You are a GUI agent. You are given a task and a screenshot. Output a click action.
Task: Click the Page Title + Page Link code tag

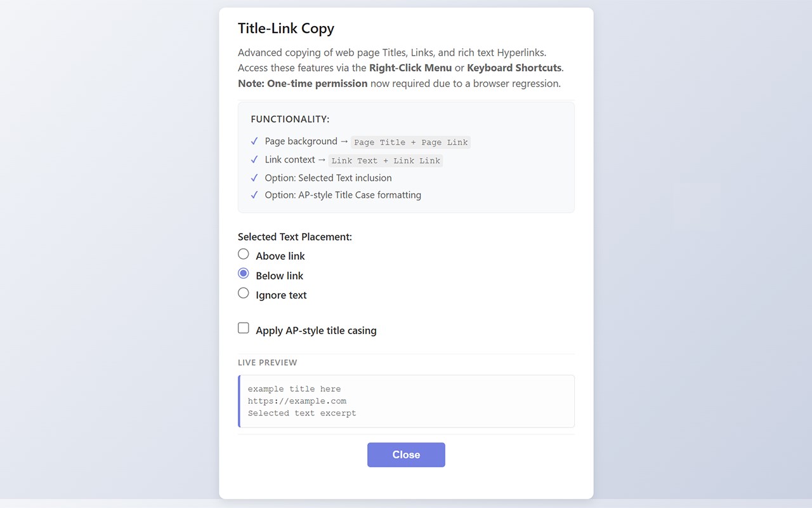point(411,142)
